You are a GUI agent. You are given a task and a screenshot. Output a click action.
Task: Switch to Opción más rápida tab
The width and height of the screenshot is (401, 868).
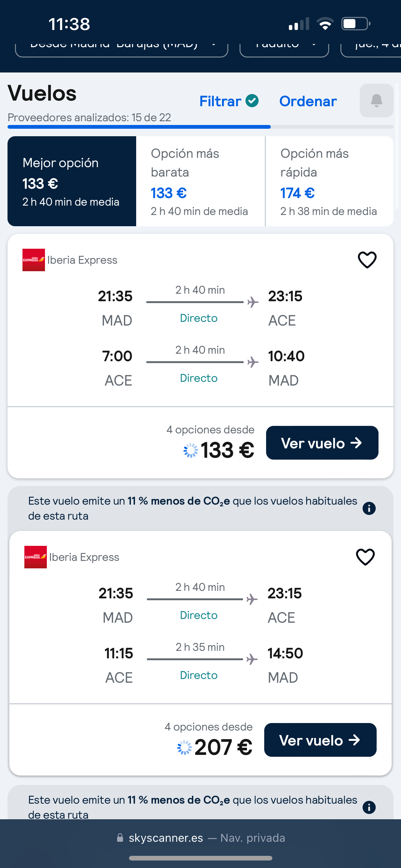[329, 181]
